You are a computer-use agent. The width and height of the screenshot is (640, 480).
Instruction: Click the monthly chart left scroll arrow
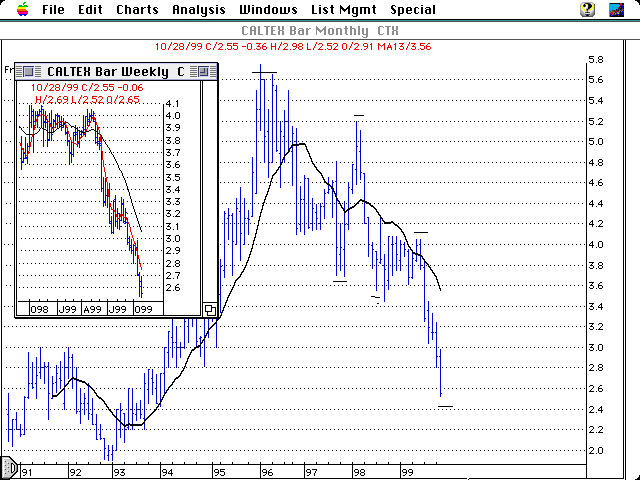tap(9, 468)
